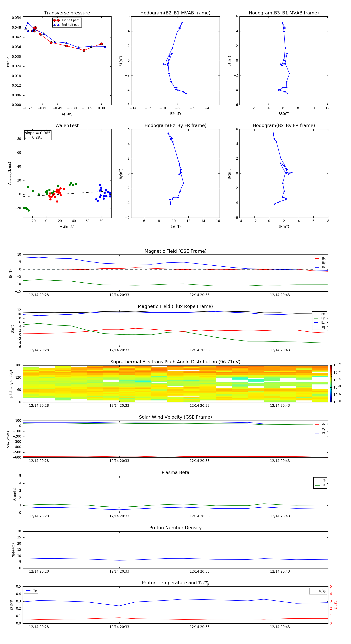The width and height of the screenshot is (351, 644).
Task: Click the 'Magnetic Field (Flux Rope Frame)' title
Action: click(175, 307)
